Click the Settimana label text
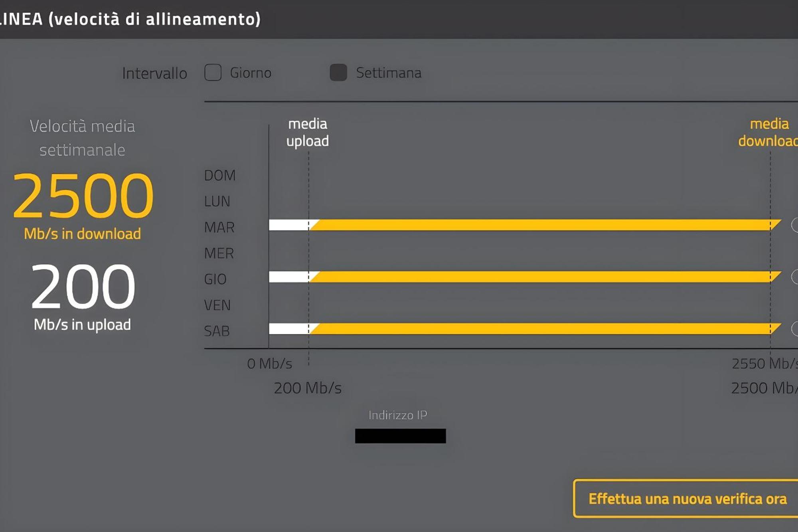 [389, 73]
